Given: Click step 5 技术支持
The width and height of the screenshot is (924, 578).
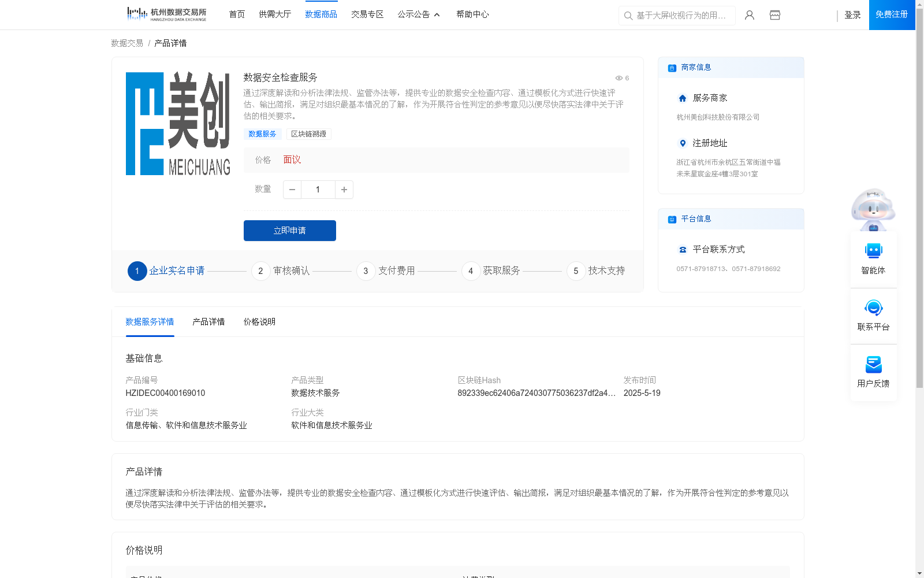Looking at the screenshot, I should point(596,271).
